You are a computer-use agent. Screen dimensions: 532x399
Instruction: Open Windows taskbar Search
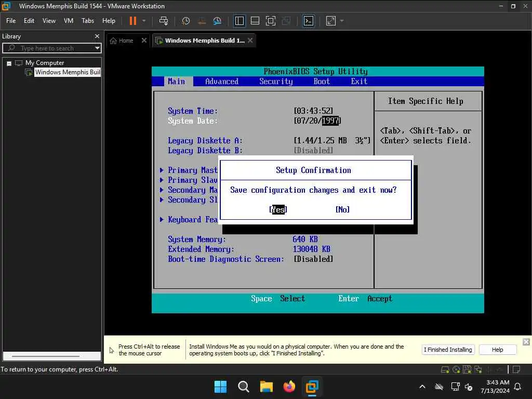click(x=243, y=387)
